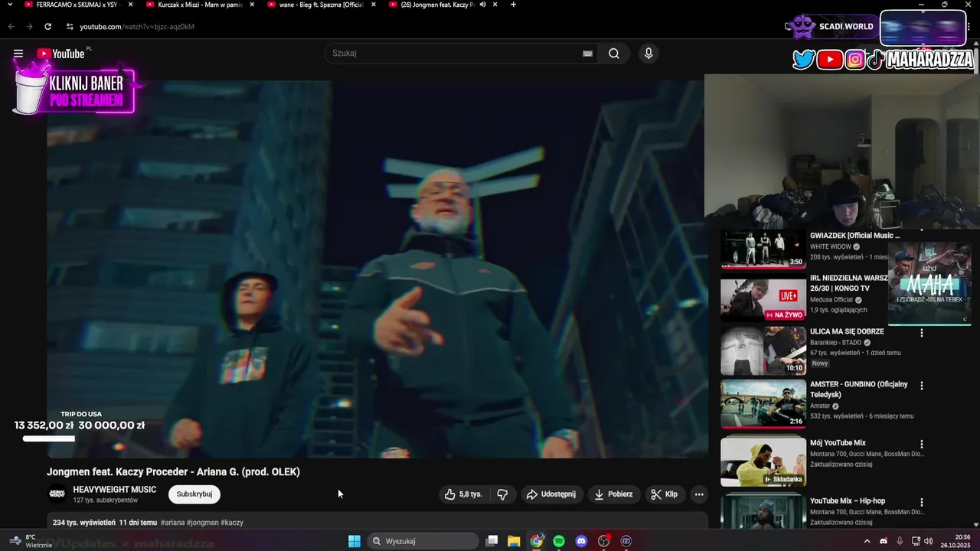Subscribe to HEAVYWEIGHT MUSIC via Subskrybuj
The image size is (980, 551).
click(x=194, y=494)
